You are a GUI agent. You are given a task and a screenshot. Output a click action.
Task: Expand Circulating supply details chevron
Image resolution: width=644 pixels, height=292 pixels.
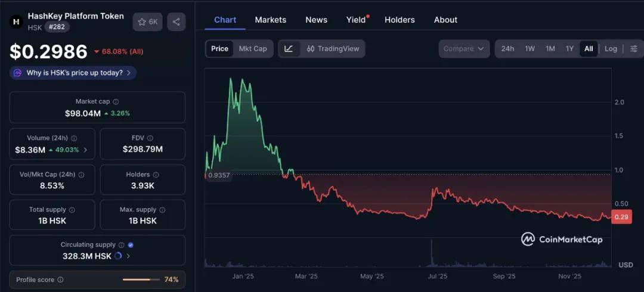point(128,256)
